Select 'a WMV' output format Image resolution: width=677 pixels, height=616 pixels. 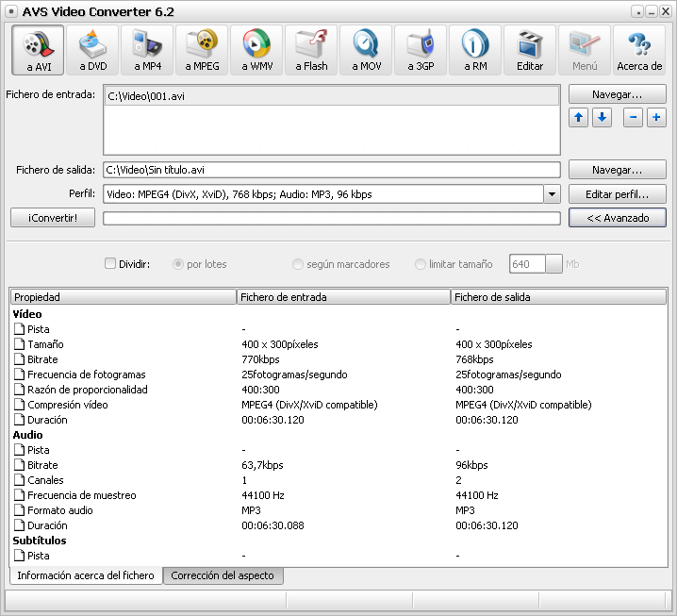256,50
